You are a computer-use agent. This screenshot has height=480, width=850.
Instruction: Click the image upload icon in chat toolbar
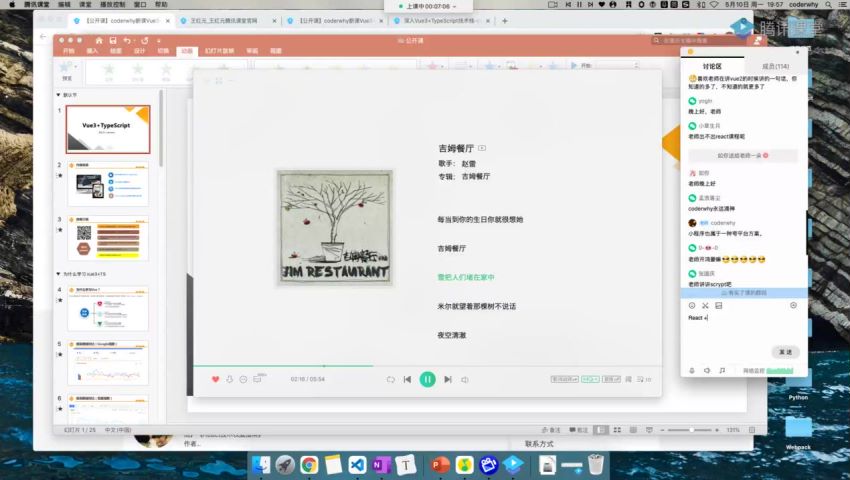[x=719, y=306]
